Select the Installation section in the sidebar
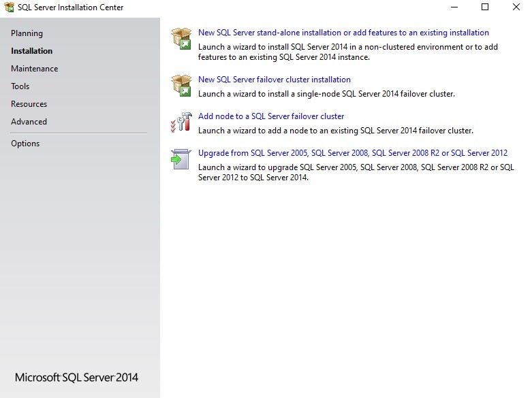Screen dimensions: 532x398 [x=31, y=51]
